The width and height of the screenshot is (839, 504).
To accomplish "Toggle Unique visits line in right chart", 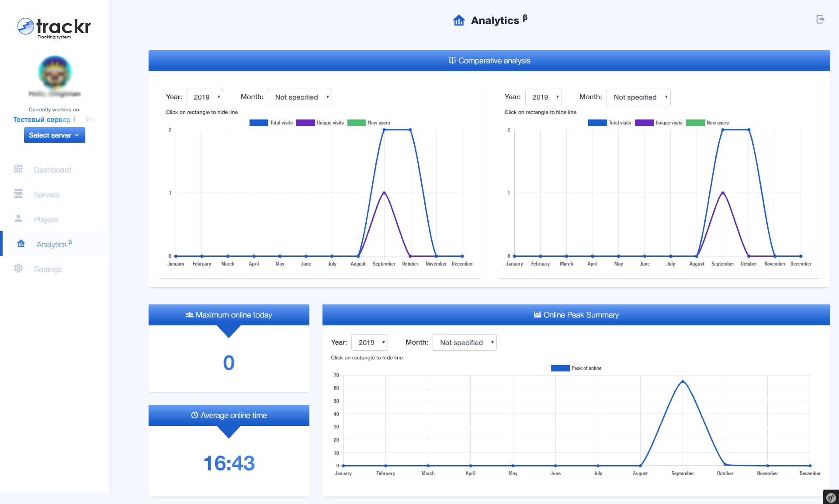I will pos(644,123).
